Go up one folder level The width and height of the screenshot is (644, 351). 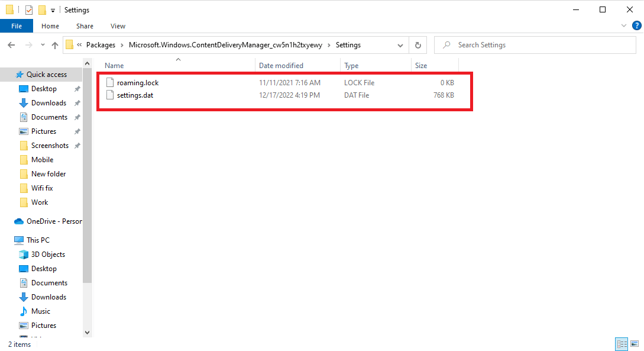[54, 45]
